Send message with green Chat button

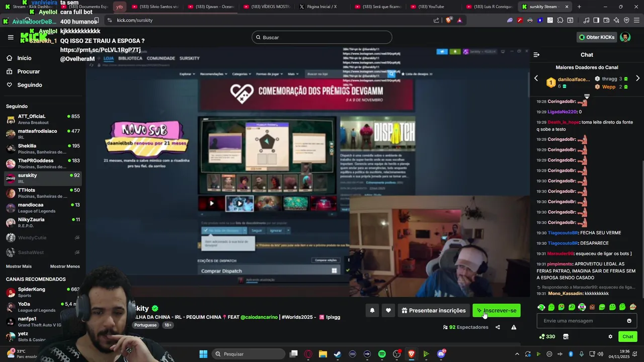click(x=628, y=336)
